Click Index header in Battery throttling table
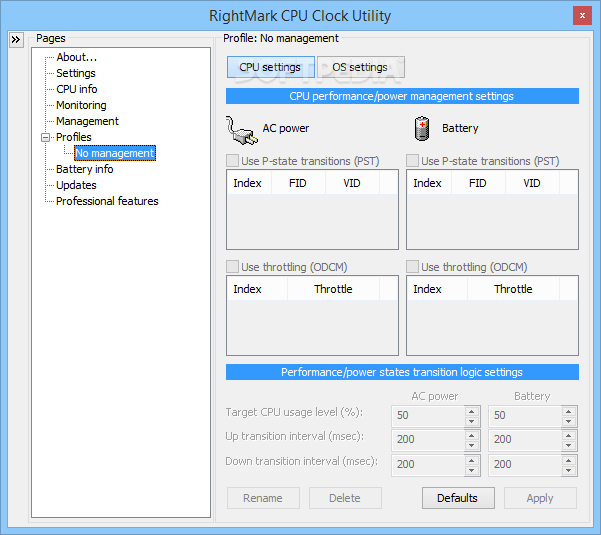Image resolution: width=601 pixels, height=535 pixels. pyautogui.click(x=438, y=289)
